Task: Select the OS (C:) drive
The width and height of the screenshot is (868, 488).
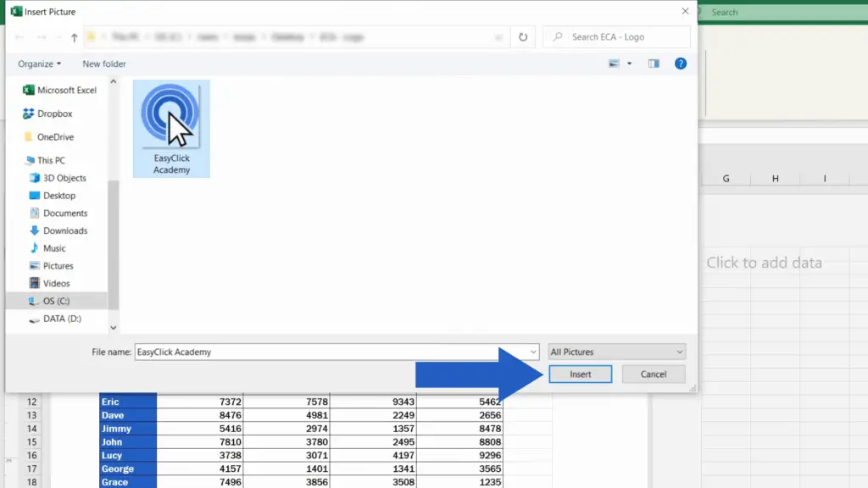Action: coord(56,301)
